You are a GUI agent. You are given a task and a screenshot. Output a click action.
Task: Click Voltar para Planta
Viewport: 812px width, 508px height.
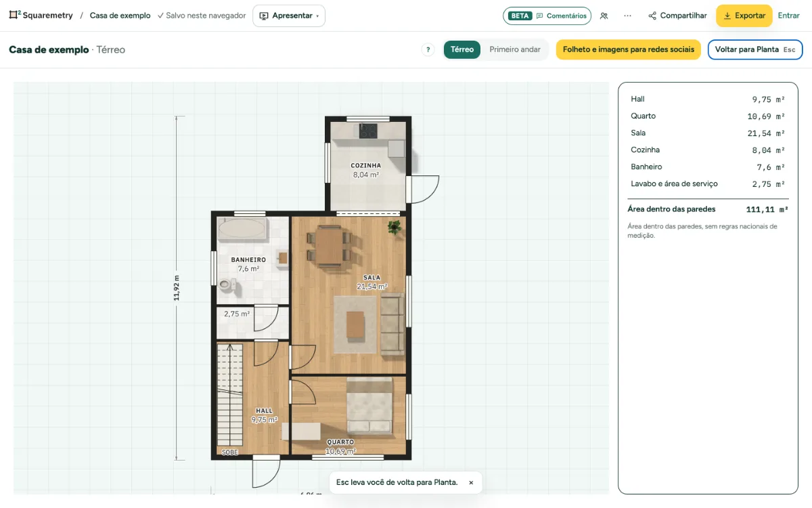[x=755, y=49]
